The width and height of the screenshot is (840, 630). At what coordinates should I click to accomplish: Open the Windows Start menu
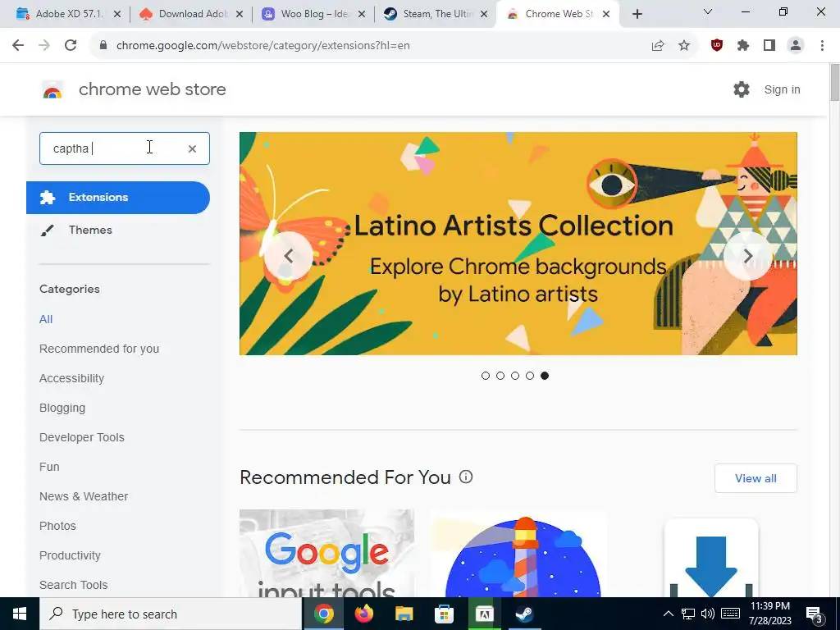[20, 614]
